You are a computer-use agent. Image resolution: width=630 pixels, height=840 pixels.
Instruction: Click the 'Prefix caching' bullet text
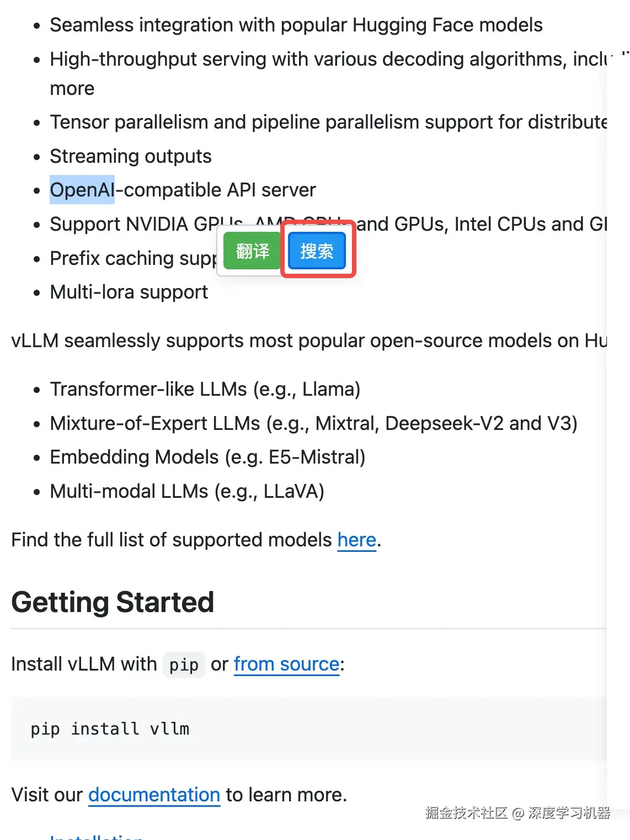(133, 258)
